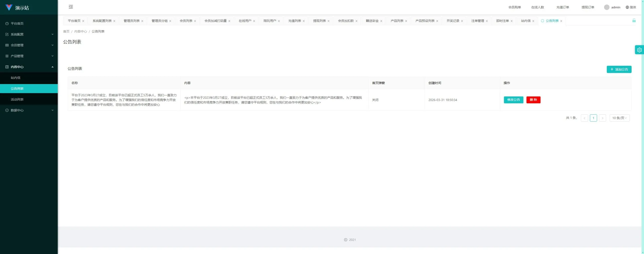Viewport: 644px width, 254px height.
Task: Click the 演示站 logo
Action: [x=17, y=8]
